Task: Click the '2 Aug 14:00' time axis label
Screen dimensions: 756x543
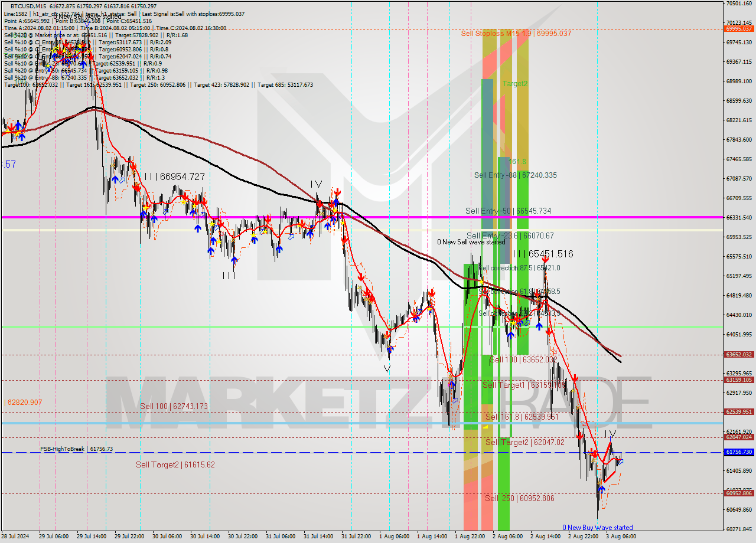Action: pos(545,537)
